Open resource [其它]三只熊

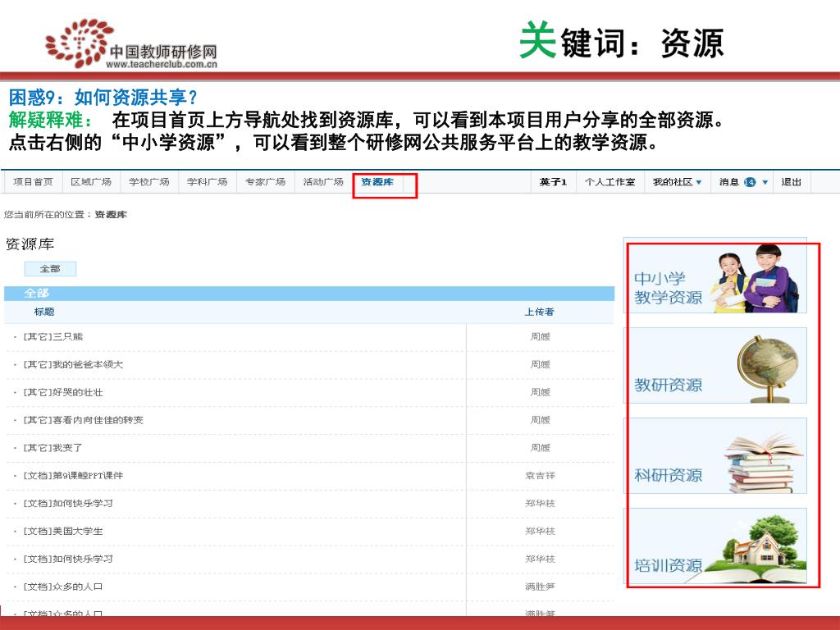[53, 337]
